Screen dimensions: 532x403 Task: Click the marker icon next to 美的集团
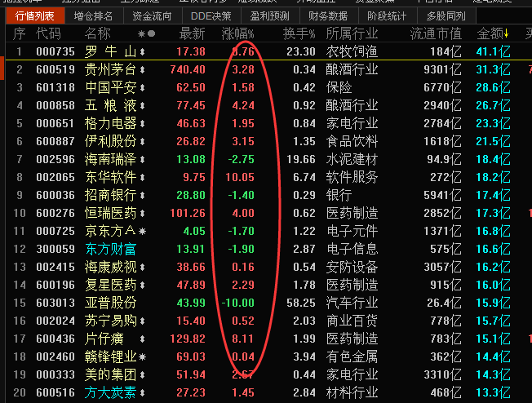[x=143, y=374]
